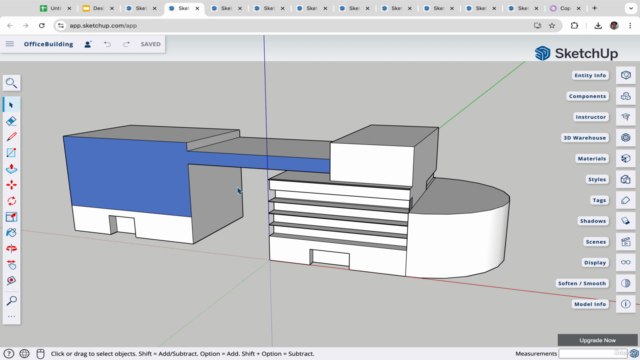Show more tools via three dots
Image resolution: width=640 pixels, height=360 pixels.
pyautogui.click(x=11, y=316)
